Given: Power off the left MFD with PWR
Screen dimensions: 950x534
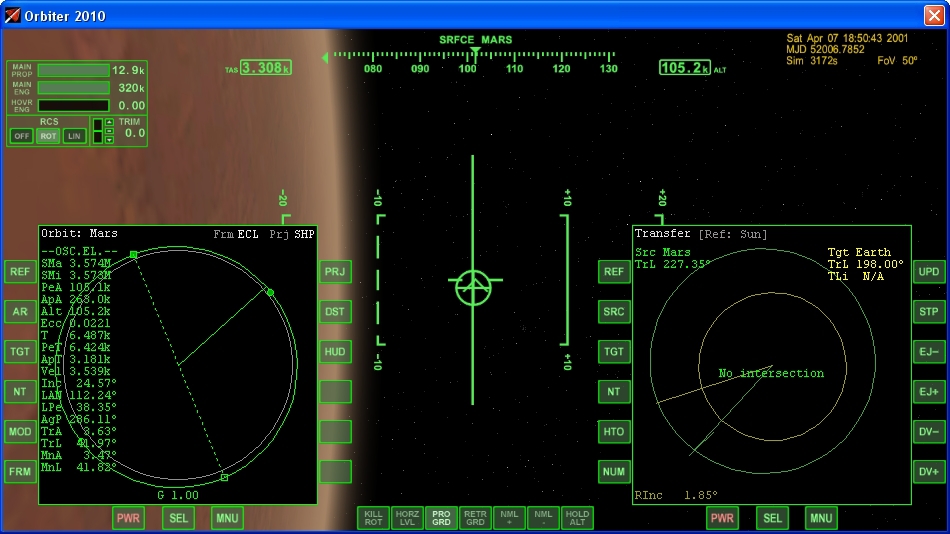Looking at the screenshot, I should coord(128,518).
